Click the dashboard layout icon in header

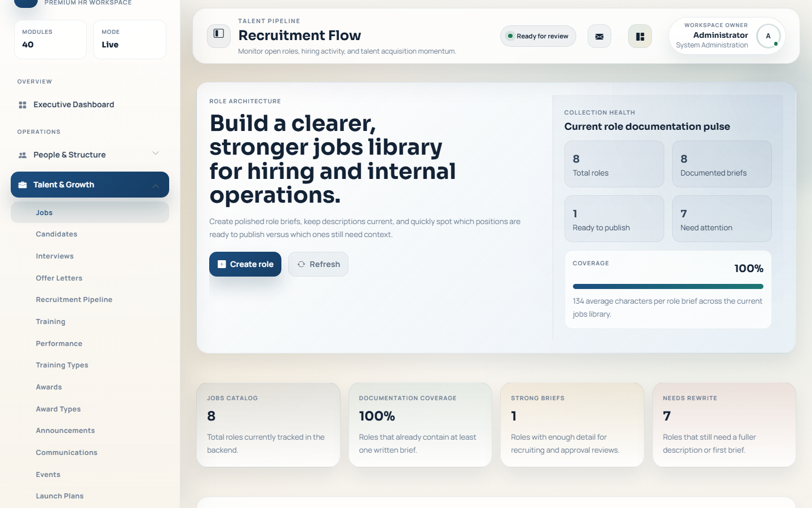pos(640,37)
